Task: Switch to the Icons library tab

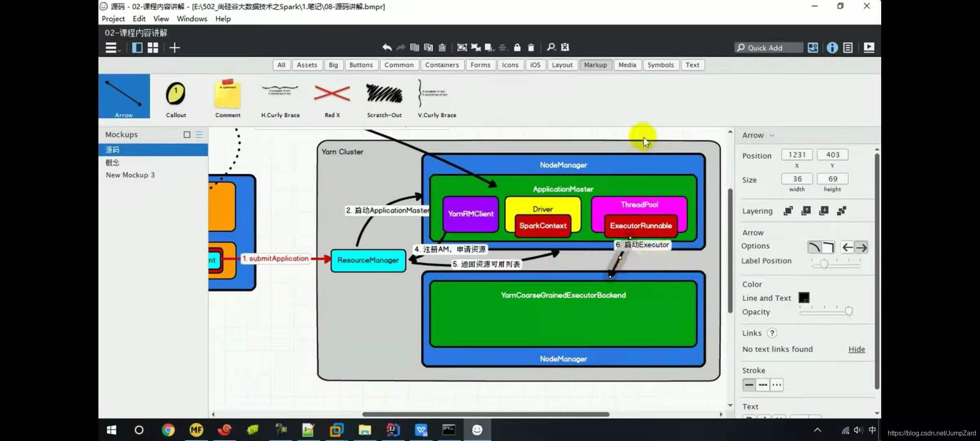Action: (x=510, y=65)
